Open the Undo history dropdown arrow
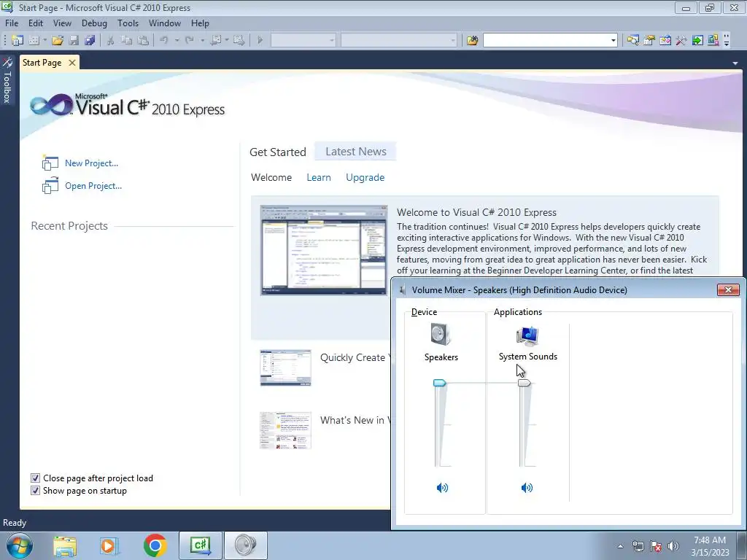 point(177,41)
